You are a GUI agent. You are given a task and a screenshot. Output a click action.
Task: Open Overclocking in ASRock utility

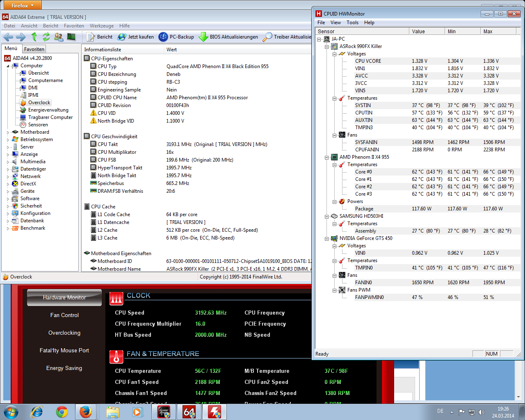[x=64, y=333]
